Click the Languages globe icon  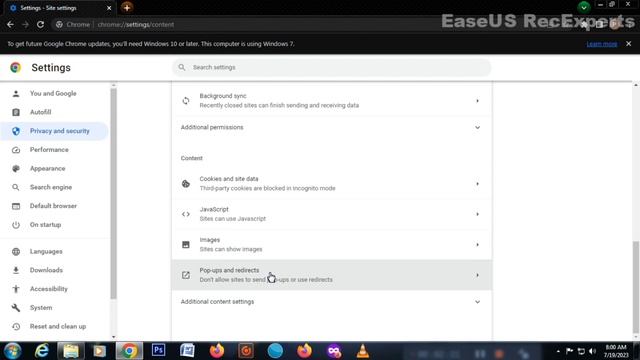[16, 251]
